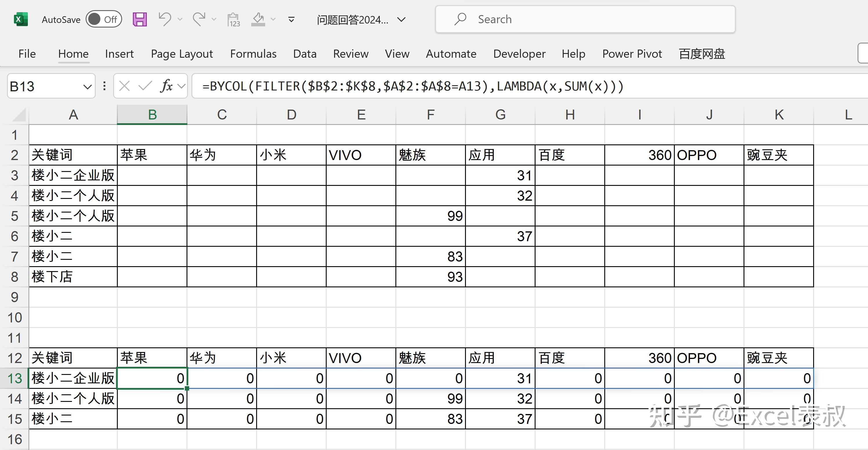
Task: Click cell F14 containing 99
Action: tap(431, 399)
